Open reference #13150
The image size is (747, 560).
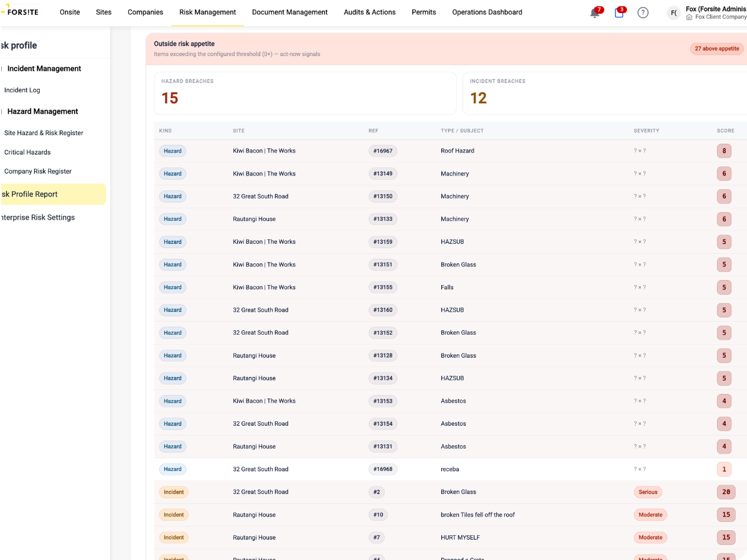[x=383, y=196]
